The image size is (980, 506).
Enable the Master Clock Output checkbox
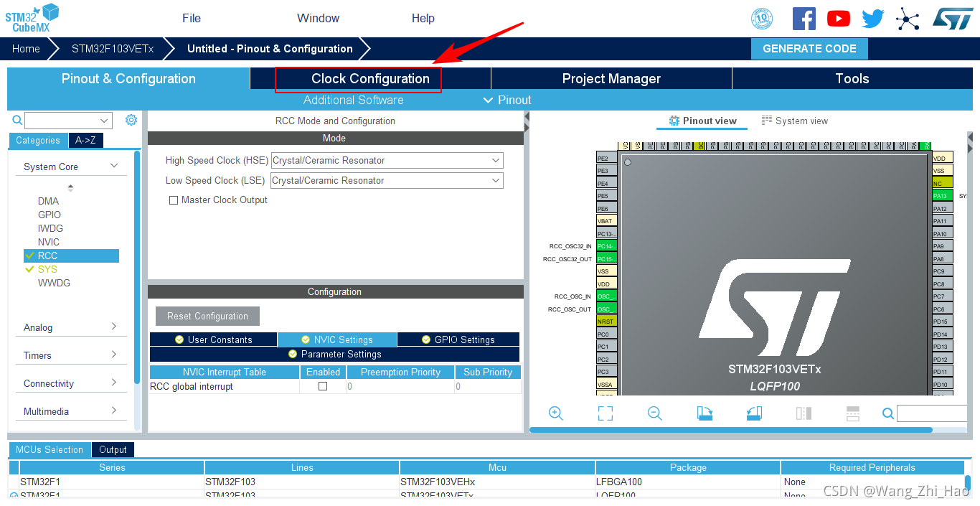tap(173, 200)
